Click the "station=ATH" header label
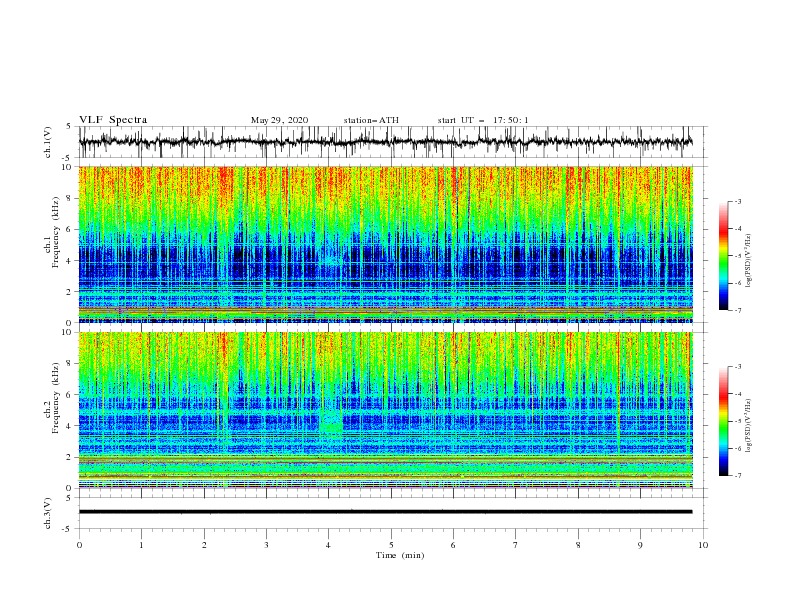The image size is (792, 612). (x=371, y=120)
